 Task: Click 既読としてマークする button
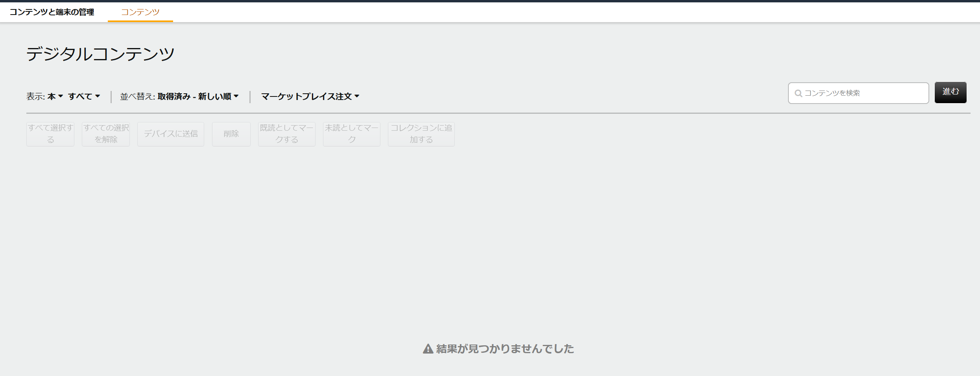pos(287,134)
